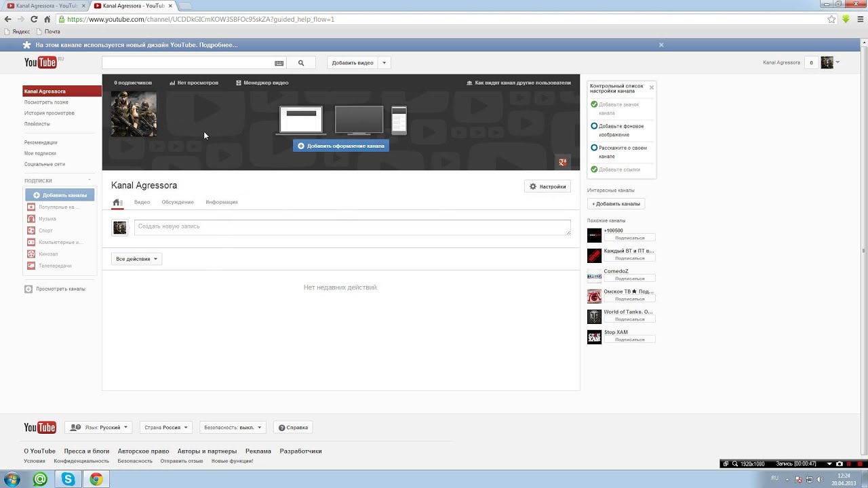Image resolution: width=868 pixels, height=488 pixels.
Task: Pause the recording with the red pause icon
Action: 850,464
